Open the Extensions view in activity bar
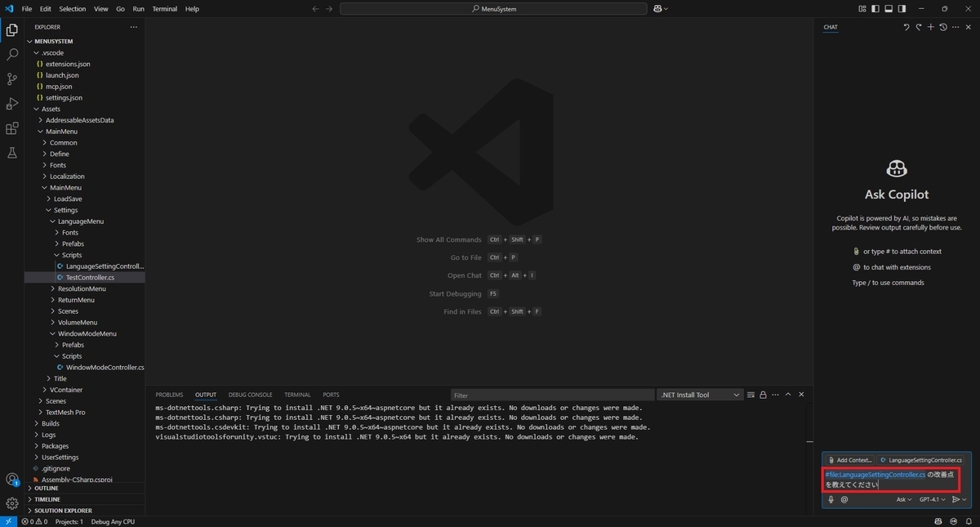The width and height of the screenshot is (980, 527). coord(11,128)
